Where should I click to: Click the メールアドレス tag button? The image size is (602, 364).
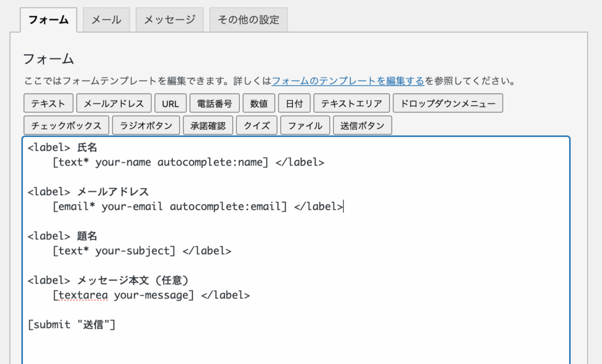point(114,103)
